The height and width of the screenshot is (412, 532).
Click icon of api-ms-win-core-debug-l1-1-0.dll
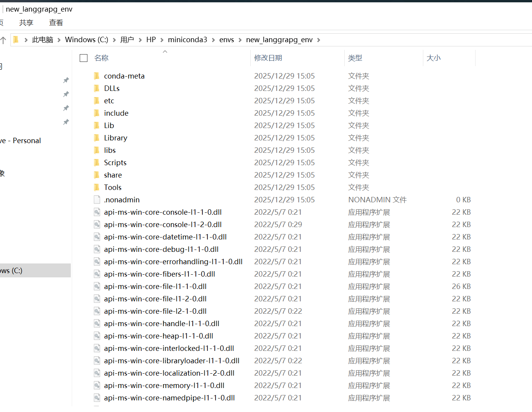97,249
